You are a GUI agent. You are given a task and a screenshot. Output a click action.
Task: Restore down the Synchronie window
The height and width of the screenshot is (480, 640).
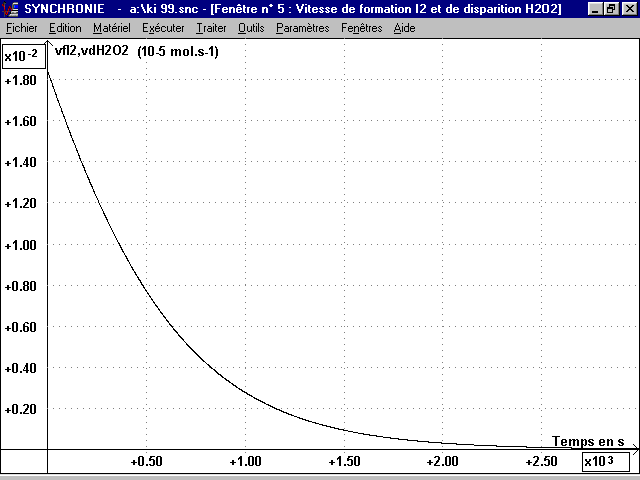(x=611, y=9)
